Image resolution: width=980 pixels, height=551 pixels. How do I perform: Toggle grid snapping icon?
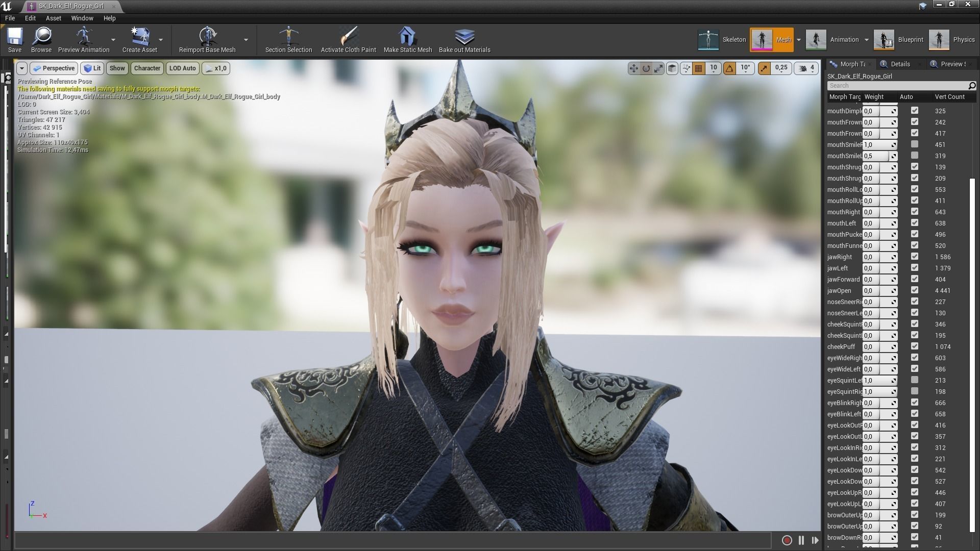point(699,68)
